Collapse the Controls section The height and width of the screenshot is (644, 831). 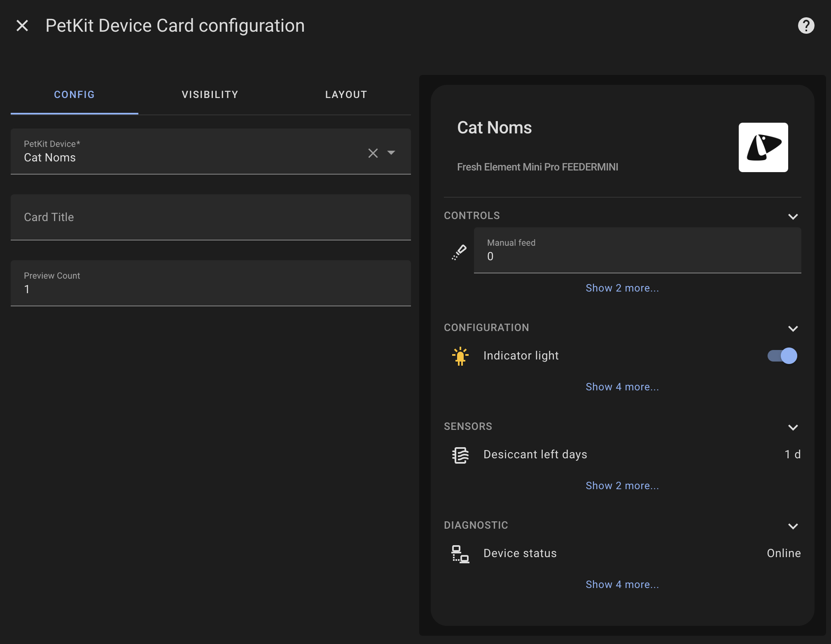coord(793,216)
